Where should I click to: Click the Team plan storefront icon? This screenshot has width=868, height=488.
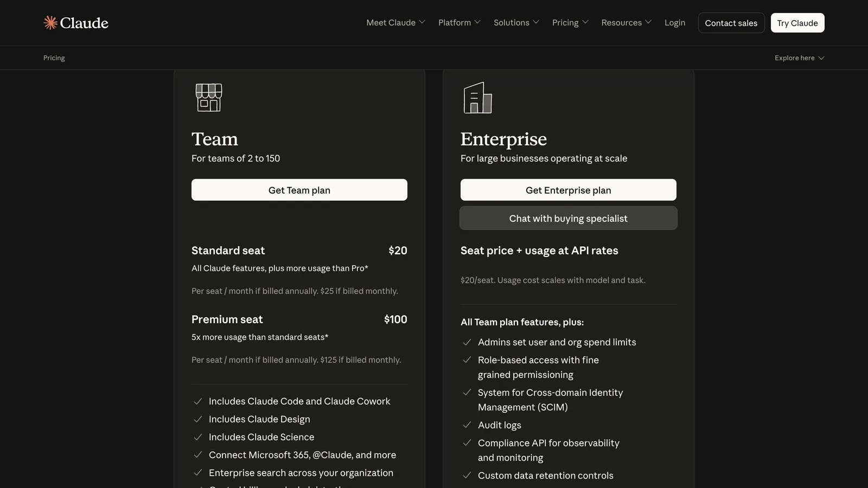pos(209,98)
